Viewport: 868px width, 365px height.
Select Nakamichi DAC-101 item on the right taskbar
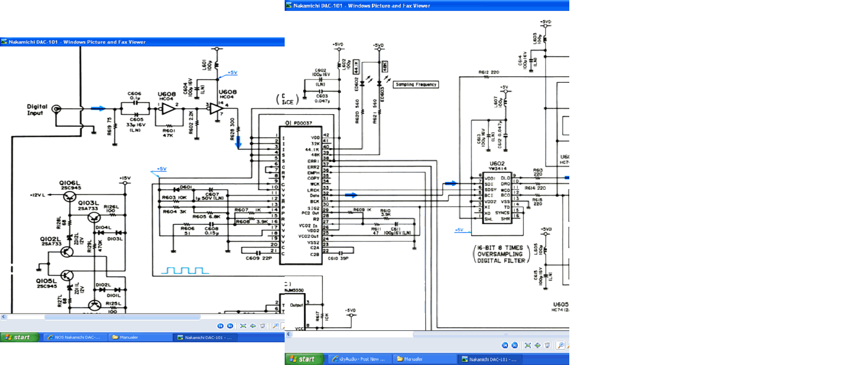tap(489, 359)
